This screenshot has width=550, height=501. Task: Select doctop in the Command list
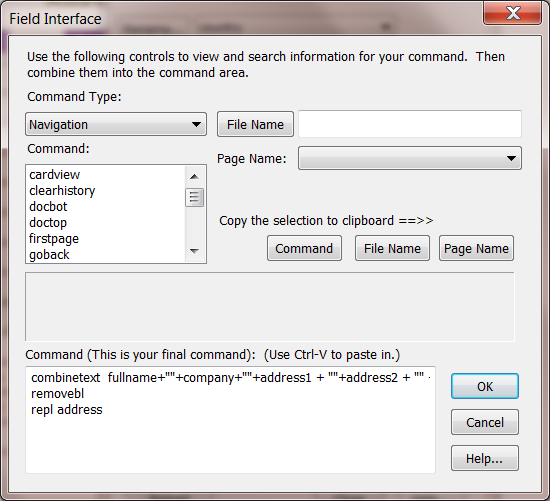[x=48, y=222]
